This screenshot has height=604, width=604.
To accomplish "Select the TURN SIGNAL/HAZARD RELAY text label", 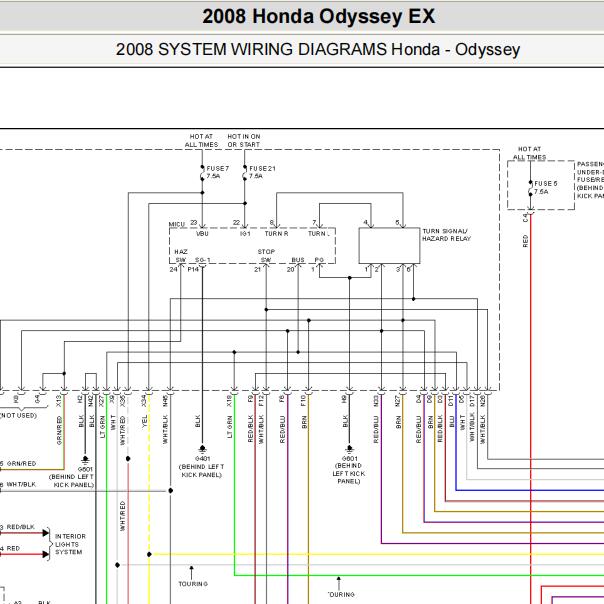I will 446,235.
